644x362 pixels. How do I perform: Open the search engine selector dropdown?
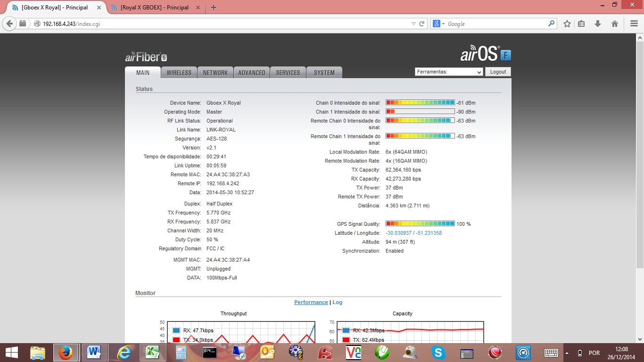pos(438,24)
